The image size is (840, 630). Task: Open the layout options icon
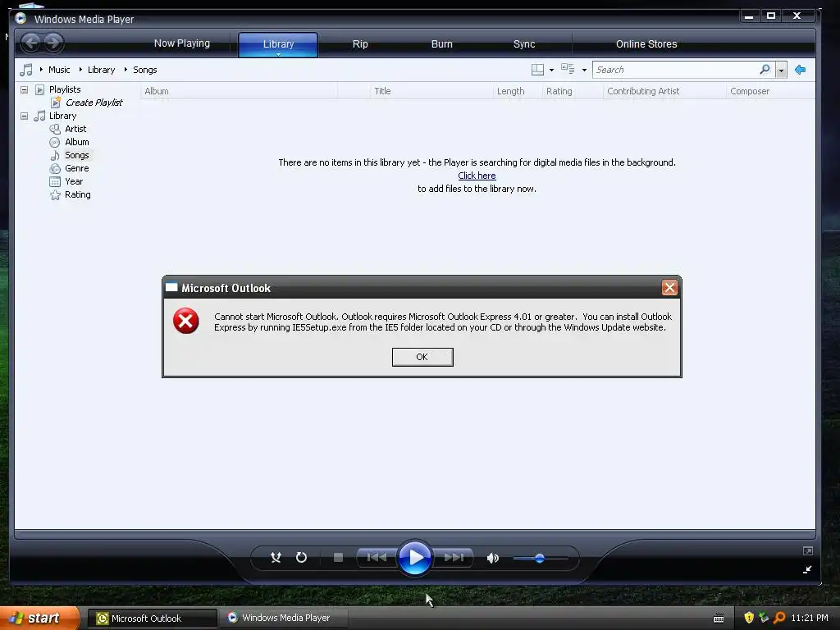click(537, 70)
